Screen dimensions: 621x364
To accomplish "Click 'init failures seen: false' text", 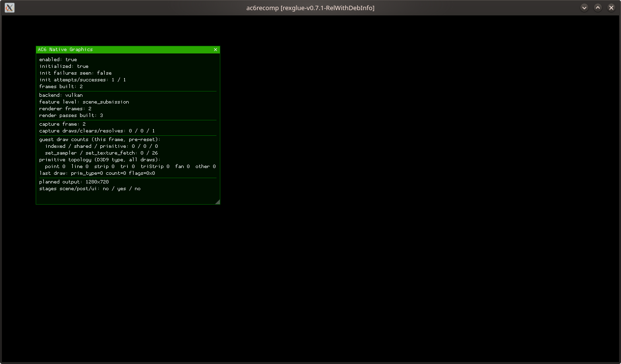I will click(75, 73).
